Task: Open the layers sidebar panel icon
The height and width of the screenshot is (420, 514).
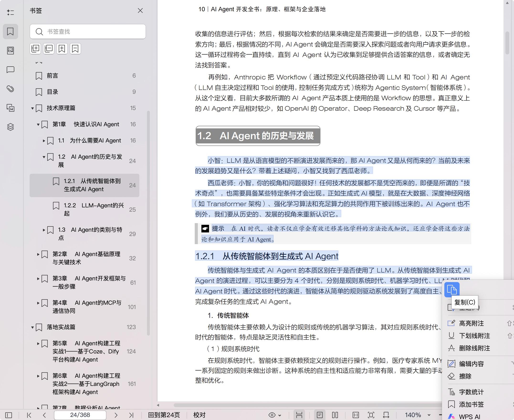Action: click(x=10, y=127)
